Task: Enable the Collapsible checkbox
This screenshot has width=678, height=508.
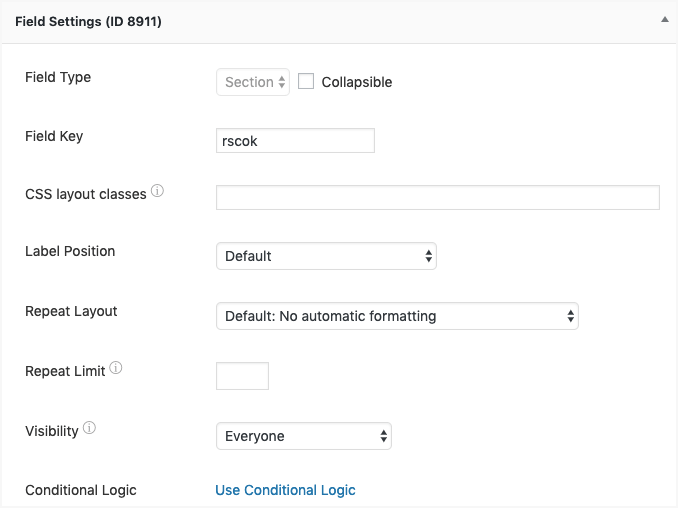Action: (306, 81)
